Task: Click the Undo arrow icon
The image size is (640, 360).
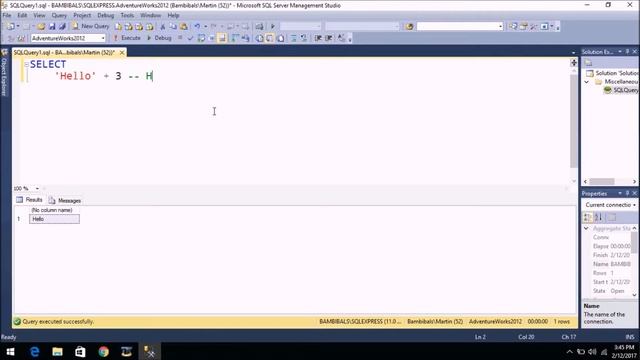Action: click(x=197, y=26)
